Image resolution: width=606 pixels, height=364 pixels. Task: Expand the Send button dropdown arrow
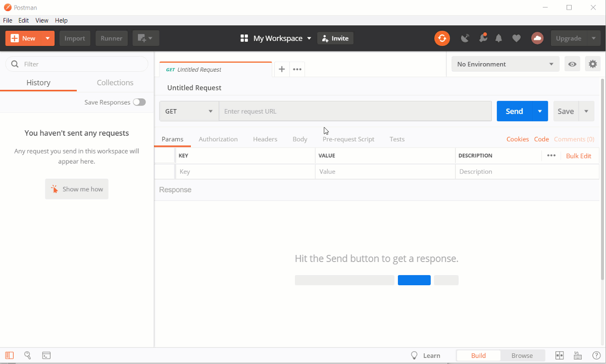click(540, 111)
